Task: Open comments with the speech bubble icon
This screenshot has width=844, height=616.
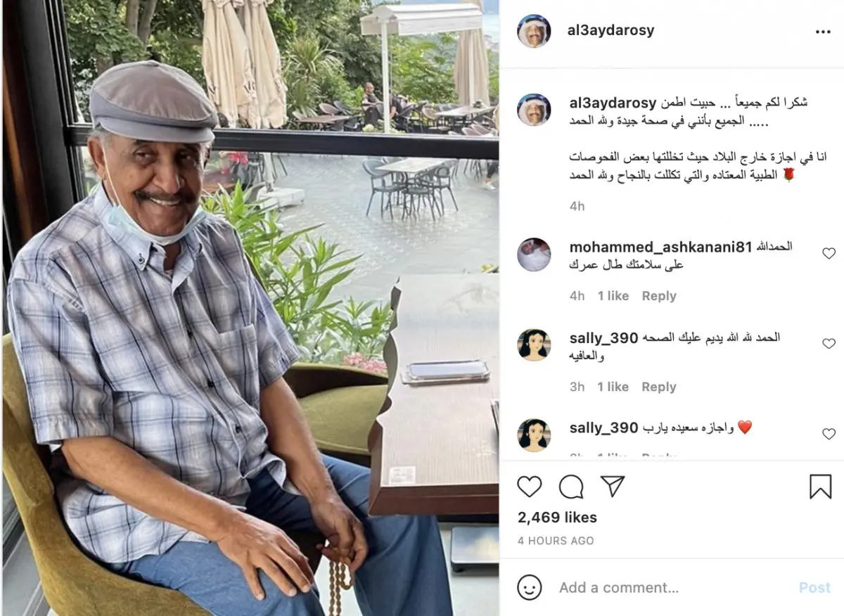Action: coord(571,487)
